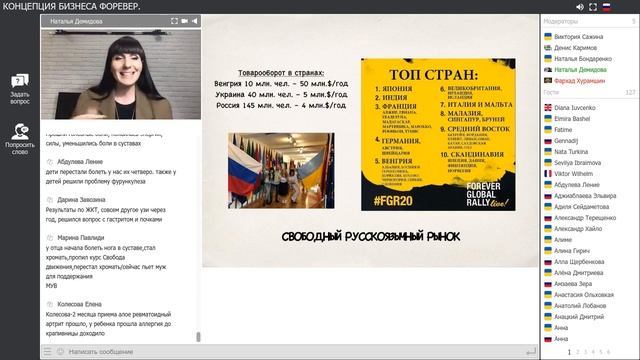The width and height of the screenshot is (640, 360).
Task: Click chat author name Колесова Елена
Action: tap(80, 304)
